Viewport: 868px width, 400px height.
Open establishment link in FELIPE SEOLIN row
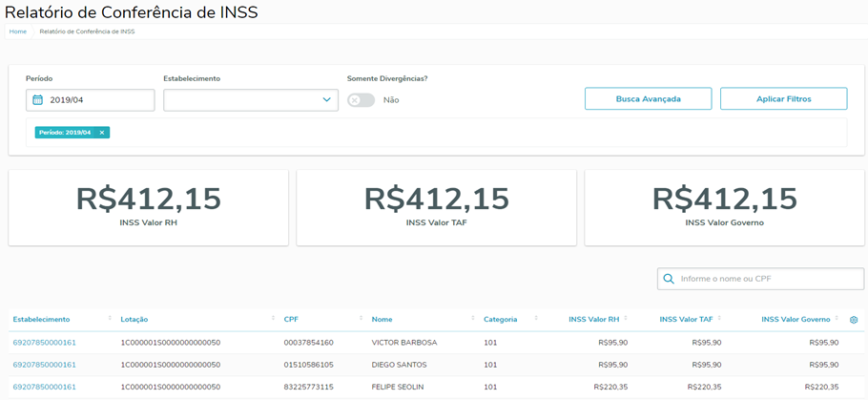coord(44,387)
